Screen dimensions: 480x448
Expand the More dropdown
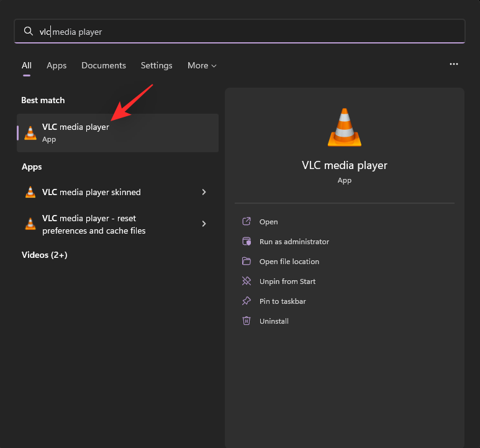pos(202,65)
